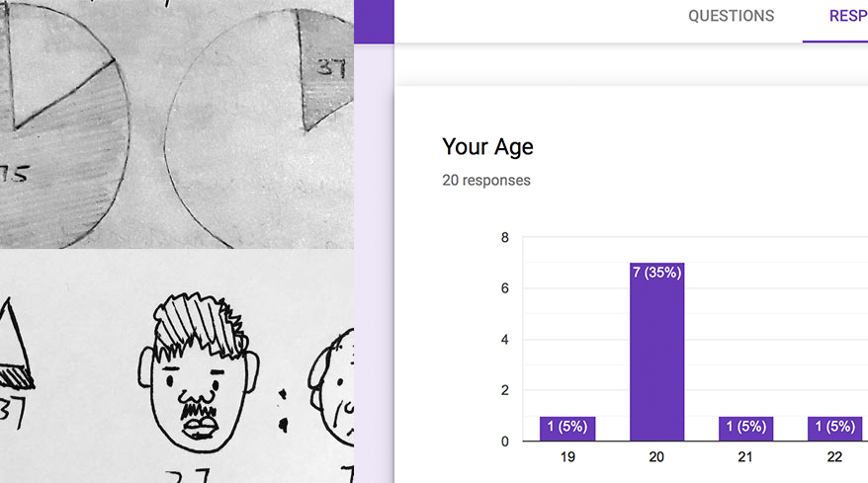The image size is (868, 483).
Task: Click the "Your Age" chart heading
Action: pyautogui.click(x=487, y=147)
